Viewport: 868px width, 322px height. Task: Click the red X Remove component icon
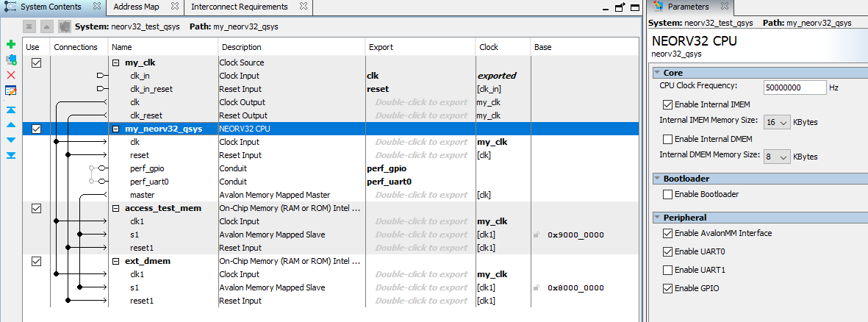click(x=10, y=75)
